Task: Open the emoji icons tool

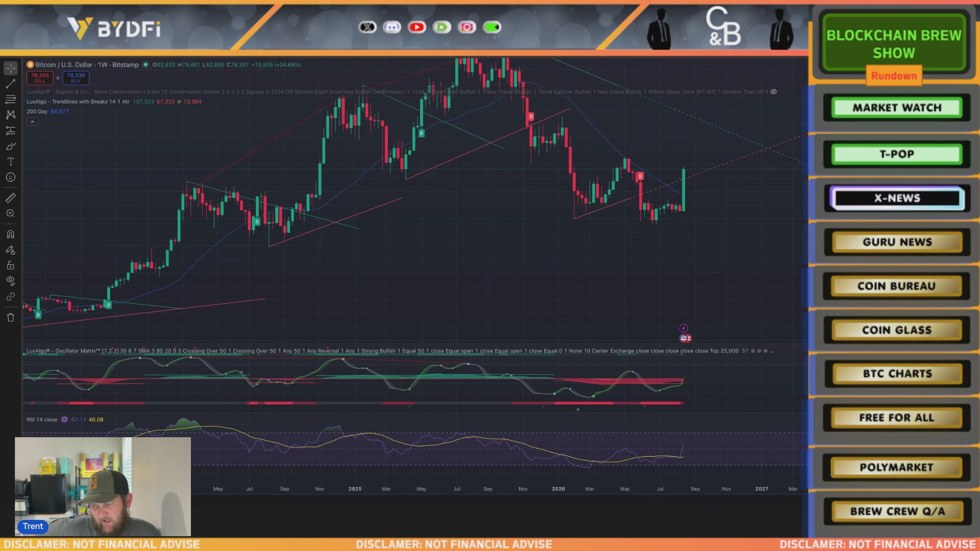Action: (11, 178)
